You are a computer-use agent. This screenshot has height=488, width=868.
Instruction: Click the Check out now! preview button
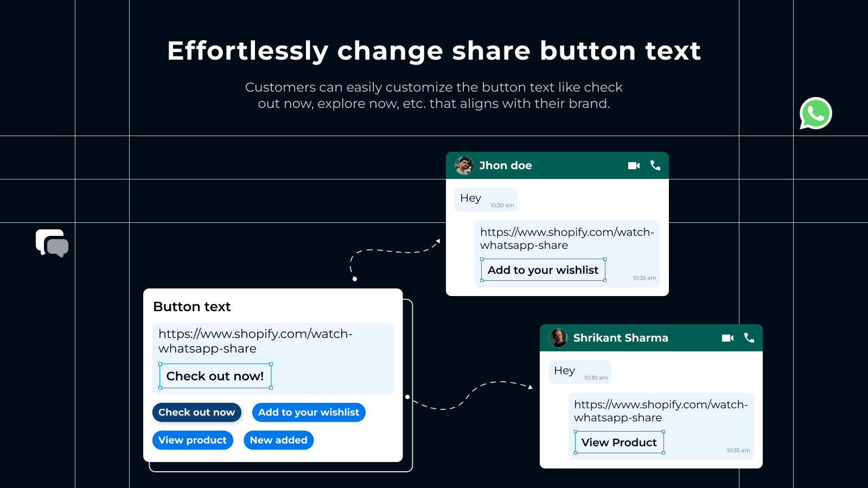215,376
